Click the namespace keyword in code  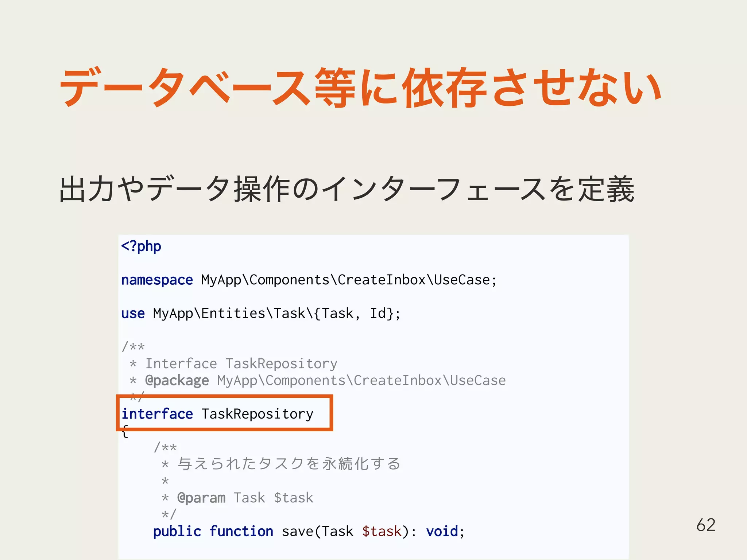pos(157,280)
